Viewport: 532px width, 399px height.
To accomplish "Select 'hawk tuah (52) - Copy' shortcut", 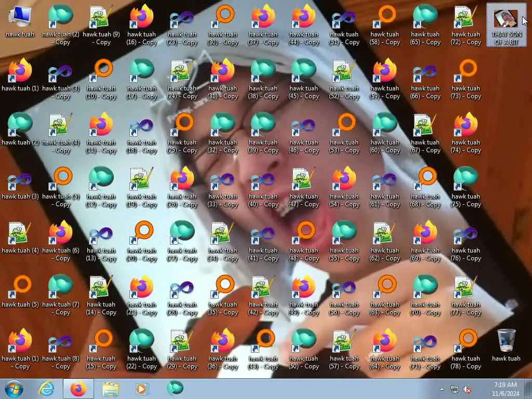I will point(344,79).
